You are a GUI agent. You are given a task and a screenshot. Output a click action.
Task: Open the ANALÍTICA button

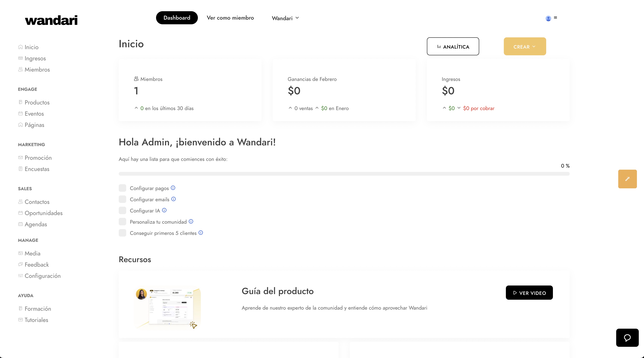453,47
